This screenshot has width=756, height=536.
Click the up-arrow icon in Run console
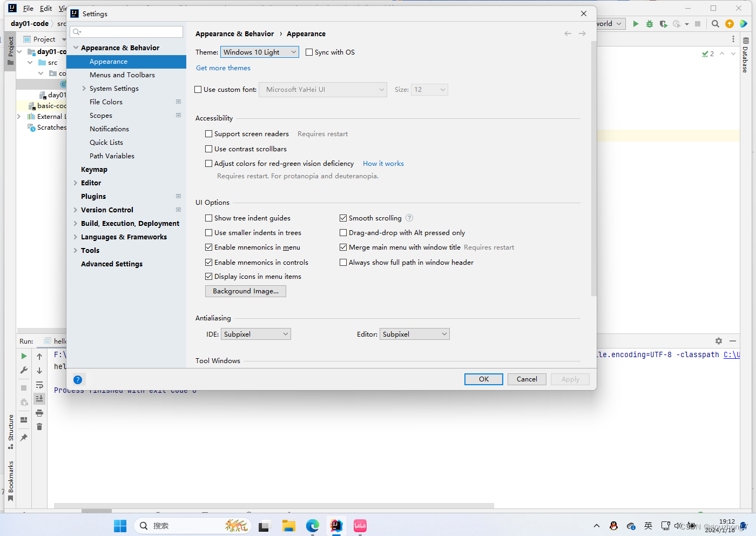pos(39,356)
